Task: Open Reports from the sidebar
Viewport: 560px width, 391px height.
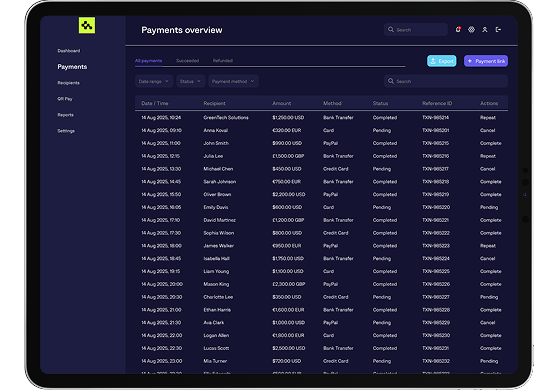Action: pyautogui.click(x=65, y=115)
